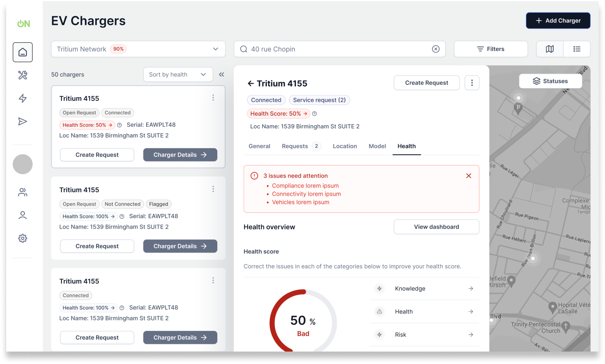Open the paper-plane send icon in sidebar

click(x=23, y=122)
